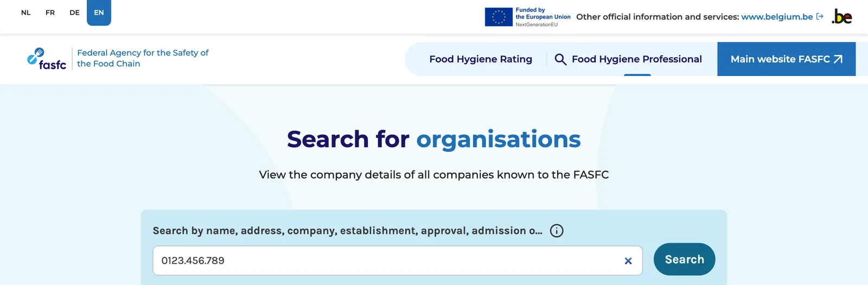The width and height of the screenshot is (868, 285).
Task: Open the Food Hygiene Professional menu item
Action: click(x=637, y=59)
